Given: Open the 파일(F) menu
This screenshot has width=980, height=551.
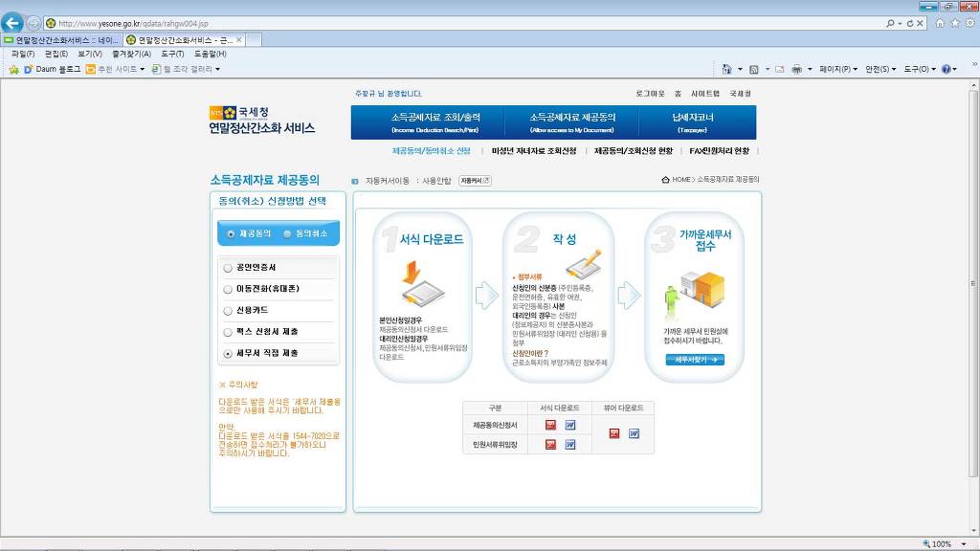Looking at the screenshot, I should [23, 55].
